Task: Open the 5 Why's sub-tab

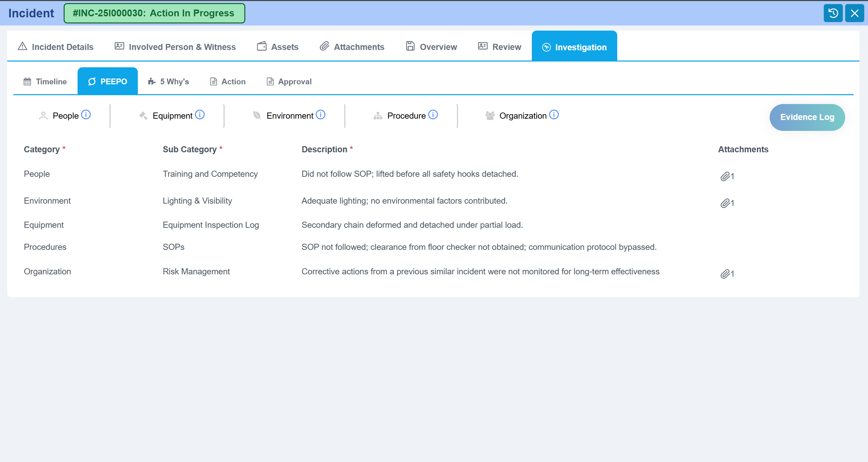Action: (169, 82)
